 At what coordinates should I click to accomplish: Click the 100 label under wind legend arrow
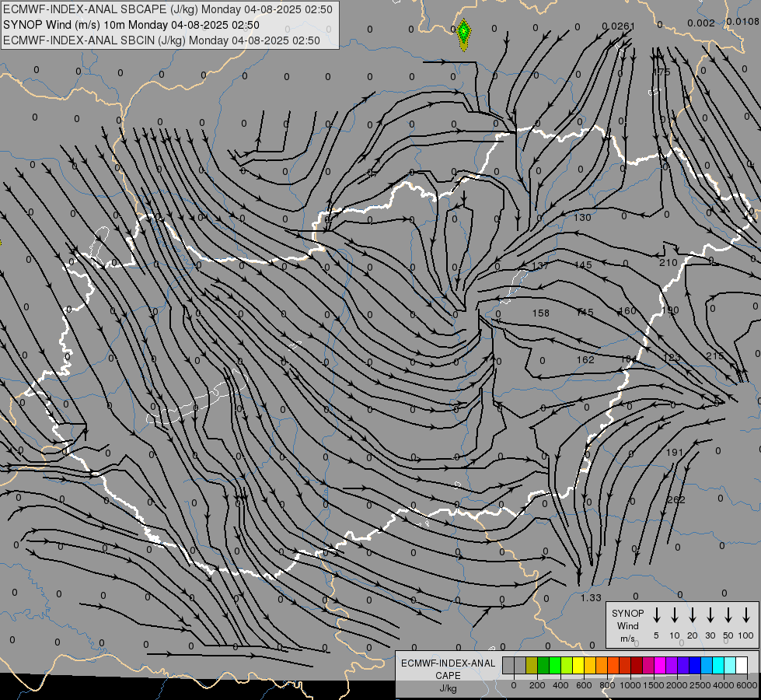pyautogui.click(x=746, y=635)
